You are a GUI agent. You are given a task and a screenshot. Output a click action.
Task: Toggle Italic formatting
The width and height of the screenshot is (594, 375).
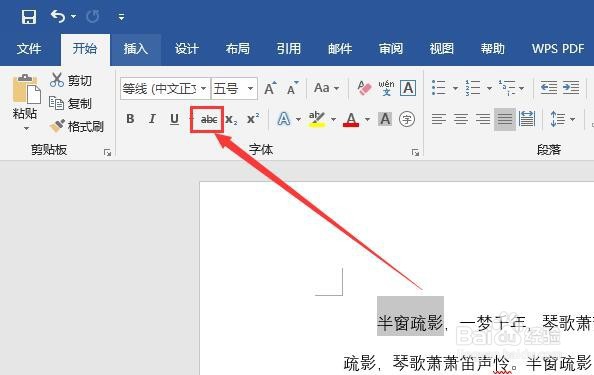pos(152,119)
